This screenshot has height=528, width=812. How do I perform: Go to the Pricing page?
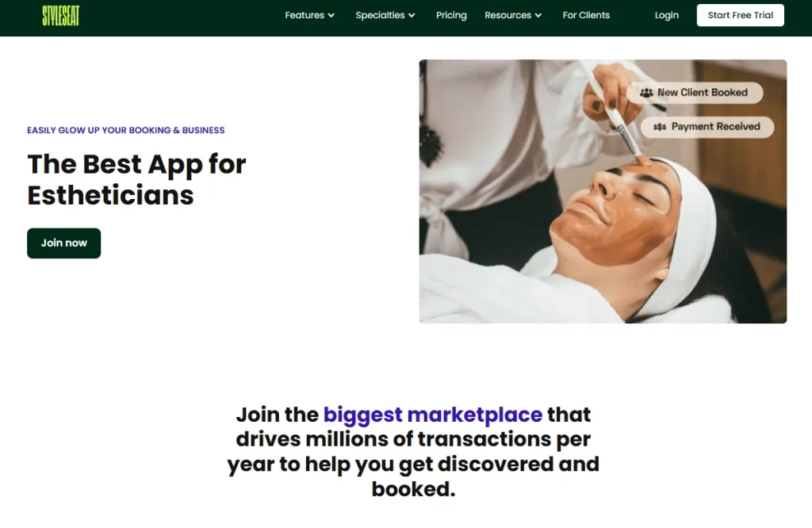(x=451, y=16)
